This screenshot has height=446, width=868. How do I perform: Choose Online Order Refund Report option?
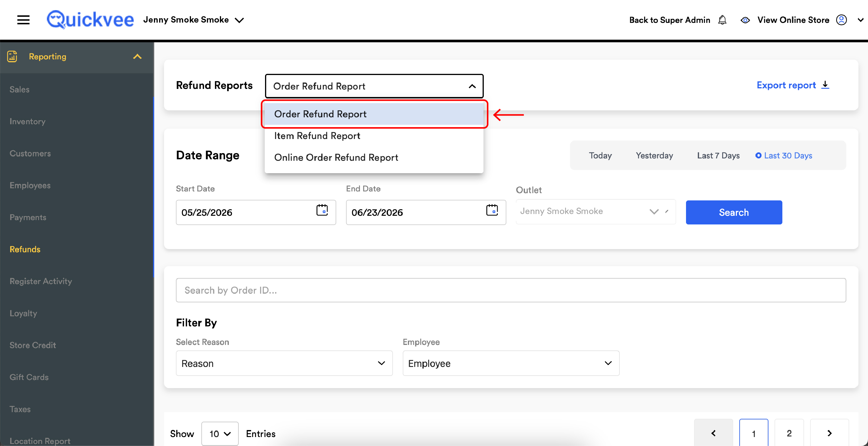[374, 158]
